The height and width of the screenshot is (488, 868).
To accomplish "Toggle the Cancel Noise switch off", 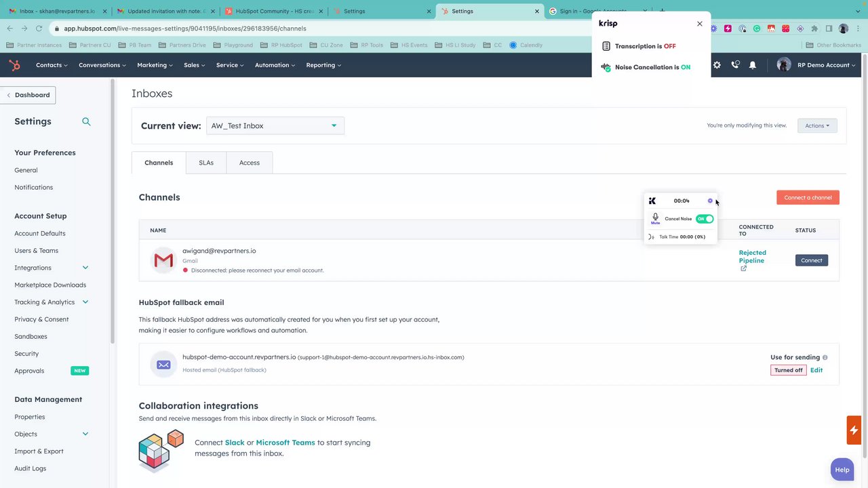I will [705, 219].
